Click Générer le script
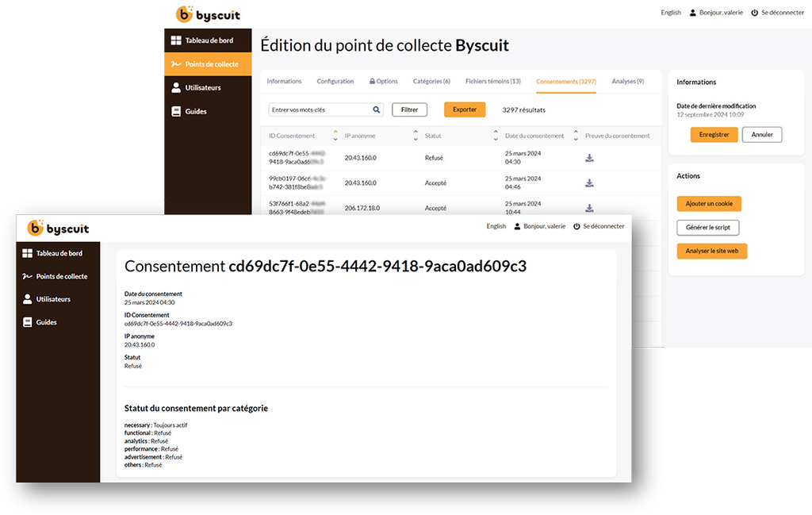Image resolution: width=812 pixels, height=515 pixels. (708, 228)
